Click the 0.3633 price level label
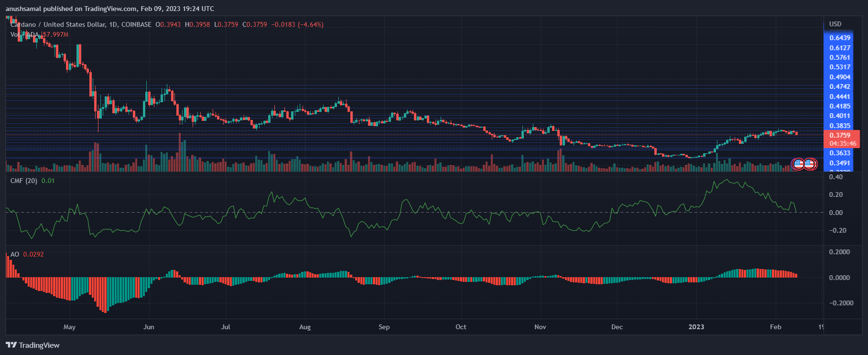 840,153
